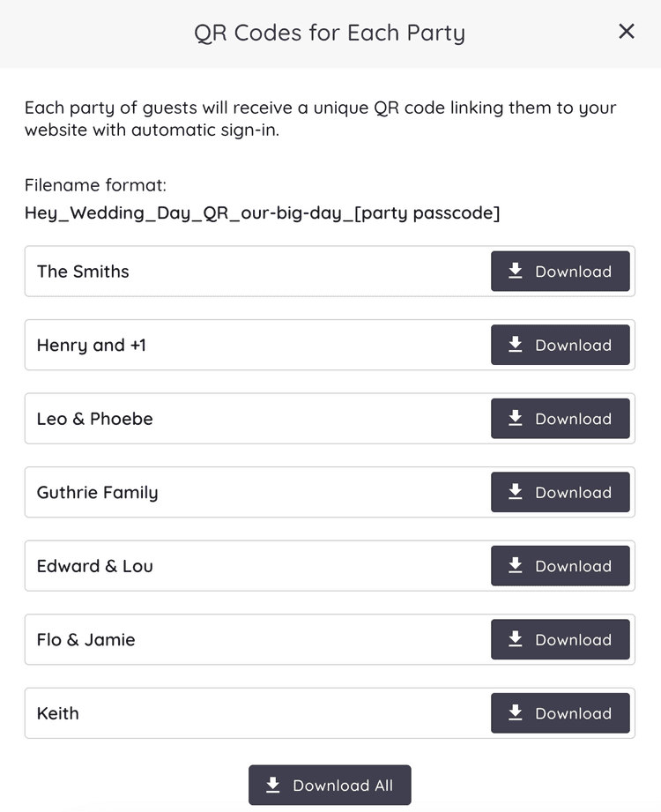
Task: Download the QR code for Edward & Lou
Action: (x=561, y=566)
